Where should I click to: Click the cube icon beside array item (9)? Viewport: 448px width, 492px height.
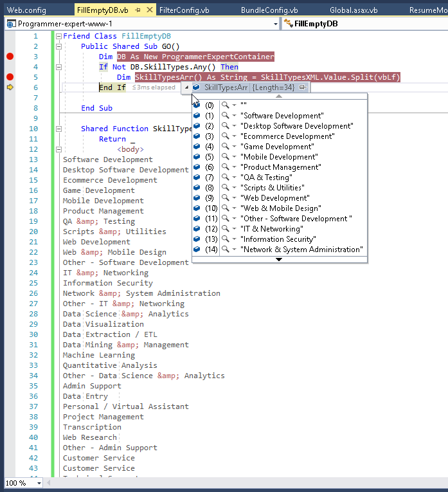(197, 197)
